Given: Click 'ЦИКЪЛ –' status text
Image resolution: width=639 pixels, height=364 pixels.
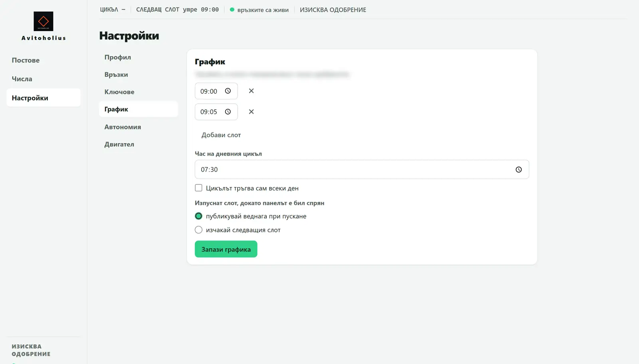Looking at the screenshot, I should (x=113, y=10).
